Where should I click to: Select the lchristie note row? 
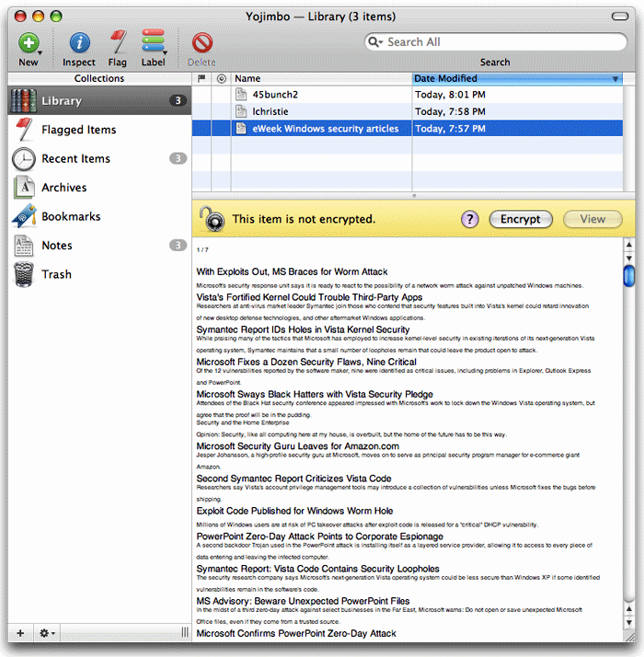tap(408, 111)
